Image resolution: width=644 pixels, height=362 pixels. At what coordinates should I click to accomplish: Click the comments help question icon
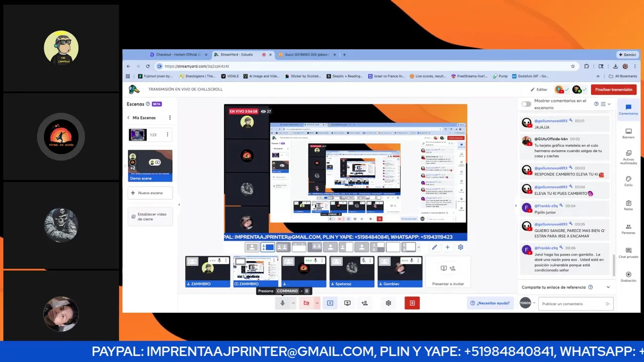coord(596,104)
